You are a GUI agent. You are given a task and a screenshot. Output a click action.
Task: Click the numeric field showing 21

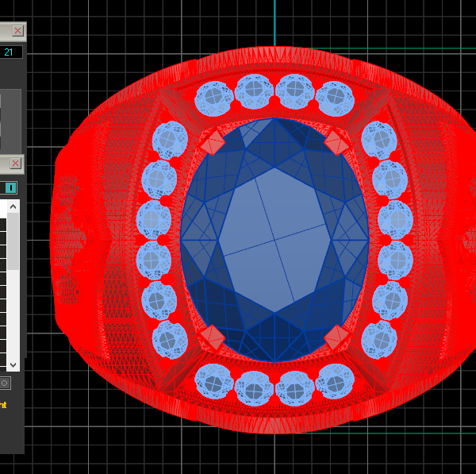tap(11, 52)
